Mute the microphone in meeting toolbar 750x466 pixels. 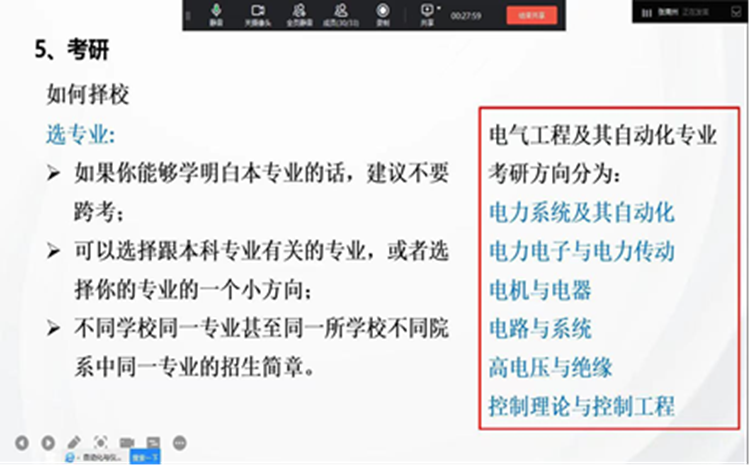click(216, 13)
